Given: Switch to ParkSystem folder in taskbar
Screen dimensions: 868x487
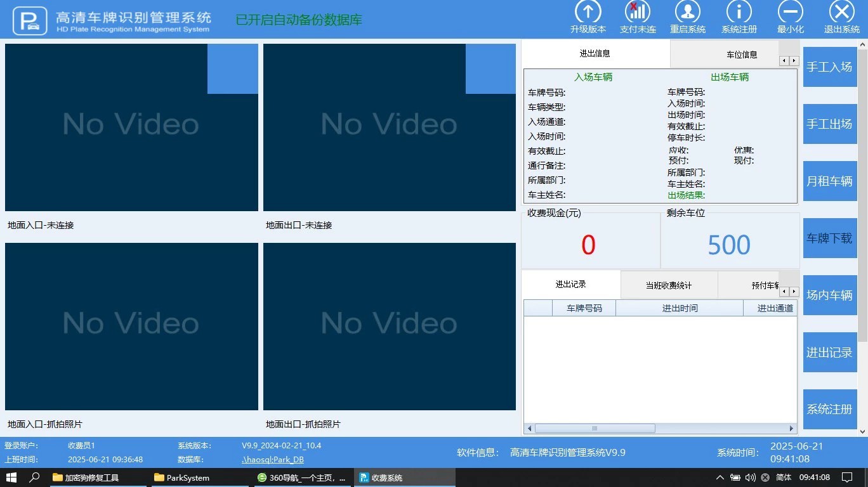Looking at the screenshot, I should 199,477.
